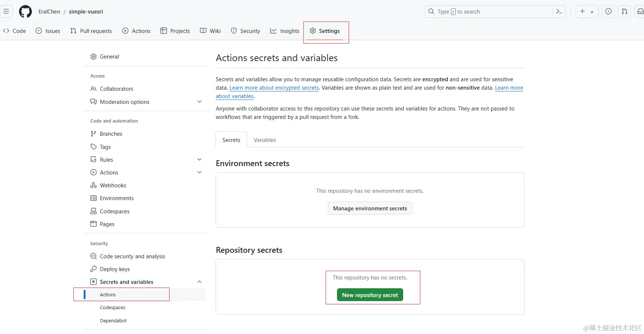Open the command palette icon

[559, 12]
